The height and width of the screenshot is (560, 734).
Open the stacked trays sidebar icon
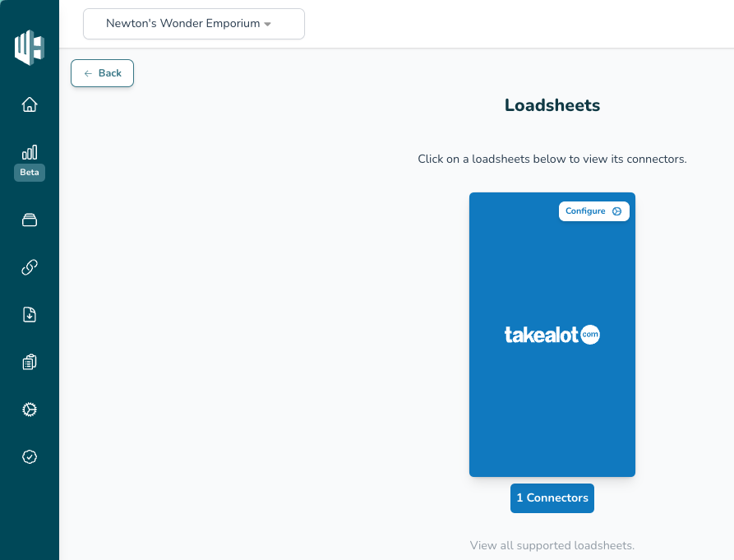30,220
